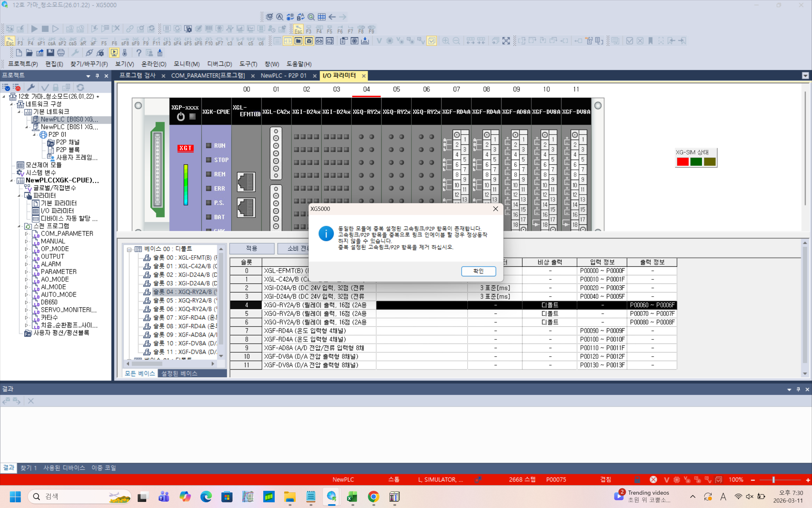Click 확인 in the XG5000 dialog
This screenshot has height=508, width=812.
[x=478, y=271]
